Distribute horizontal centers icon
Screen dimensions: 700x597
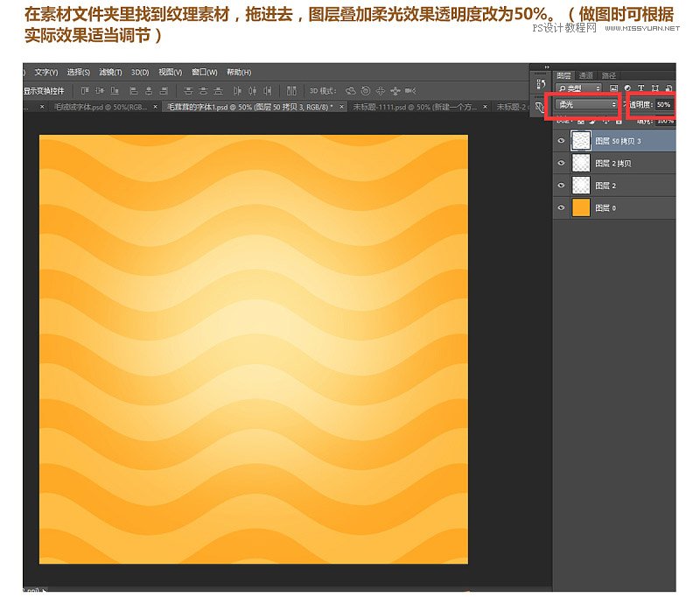click(252, 91)
